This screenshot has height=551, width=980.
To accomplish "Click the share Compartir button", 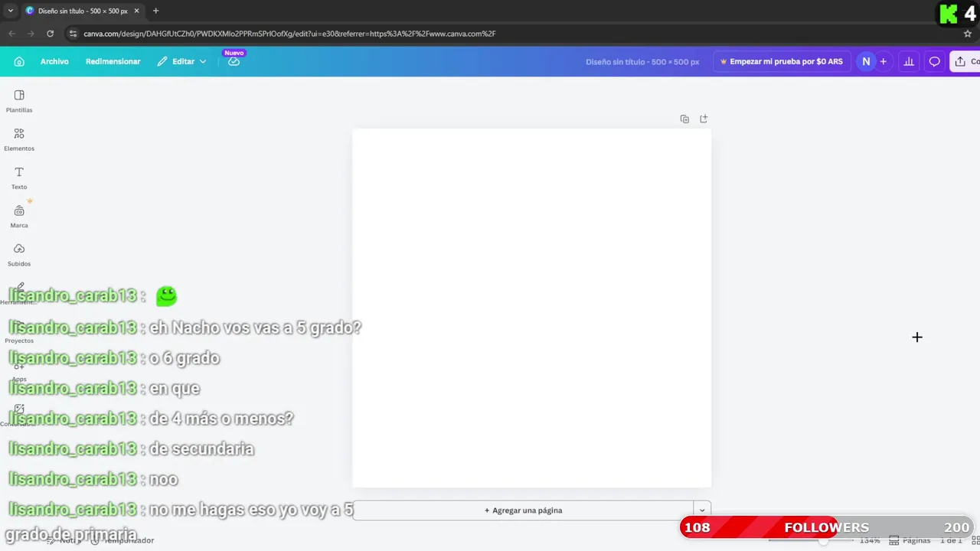I will [x=965, y=61].
